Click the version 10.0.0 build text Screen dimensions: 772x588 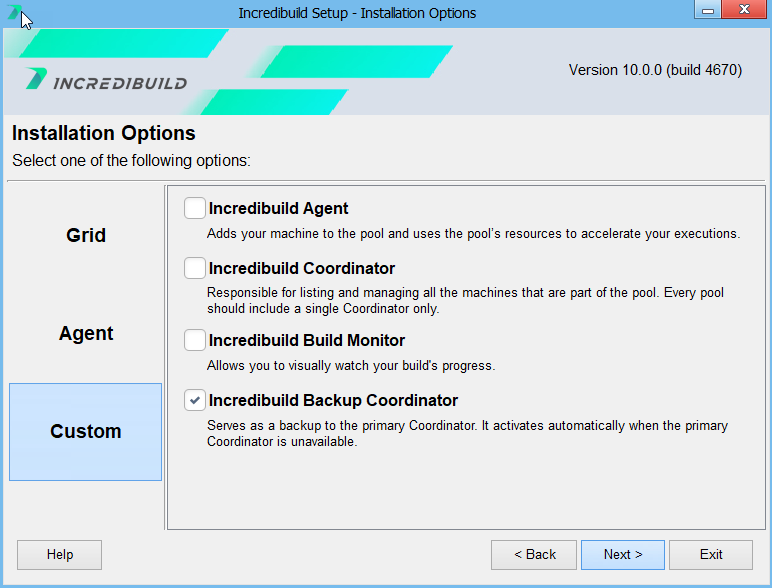click(655, 71)
